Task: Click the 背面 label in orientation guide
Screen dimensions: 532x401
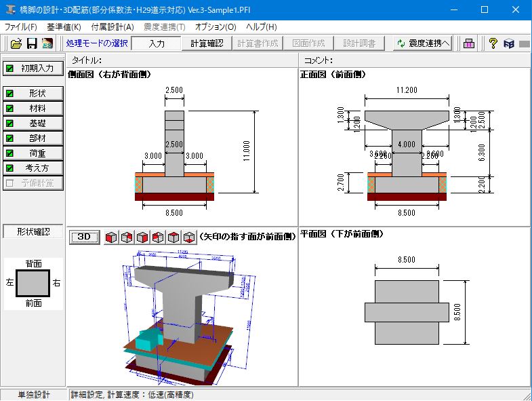Action: click(x=33, y=264)
